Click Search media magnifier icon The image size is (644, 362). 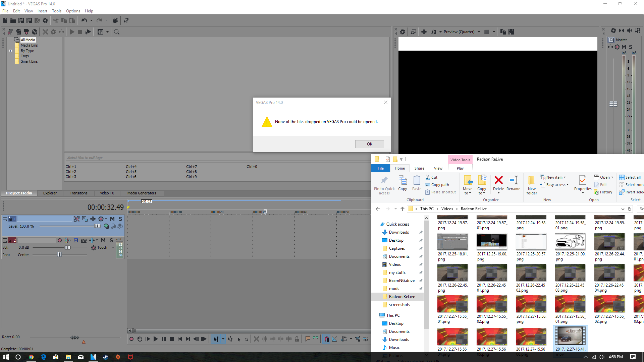tap(117, 32)
